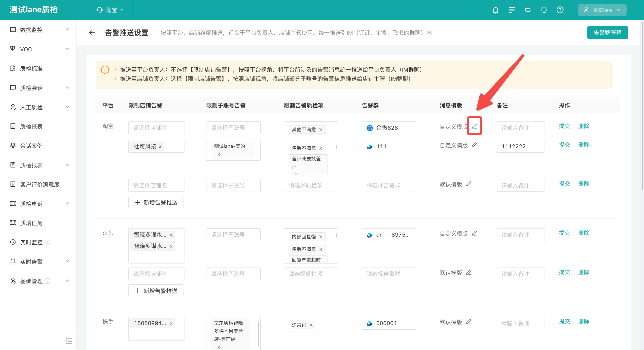Click the 告警群管理 button
Viewport: 644px width, 350px height.
pyautogui.click(x=607, y=33)
